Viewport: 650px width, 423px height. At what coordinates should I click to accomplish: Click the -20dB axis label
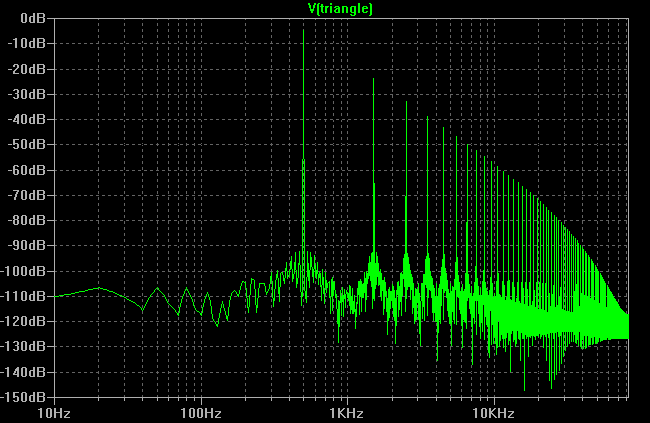[27, 69]
